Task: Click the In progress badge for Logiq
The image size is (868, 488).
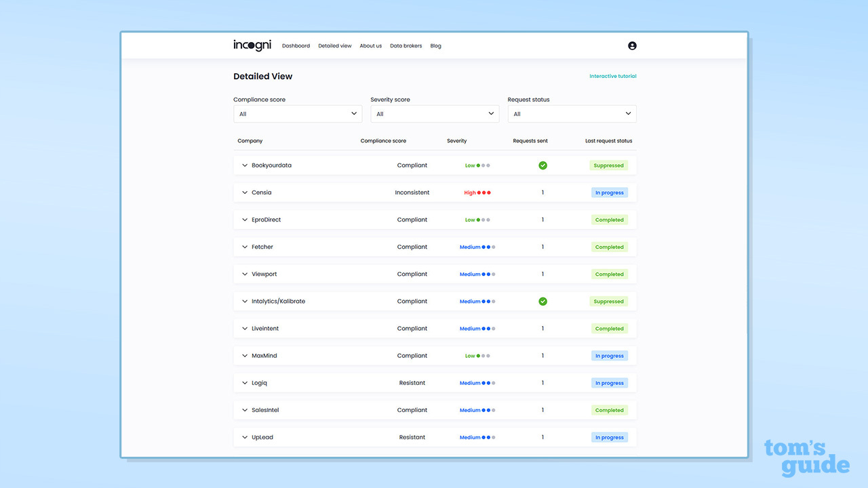Action: pyautogui.click(x=609, y=383)
